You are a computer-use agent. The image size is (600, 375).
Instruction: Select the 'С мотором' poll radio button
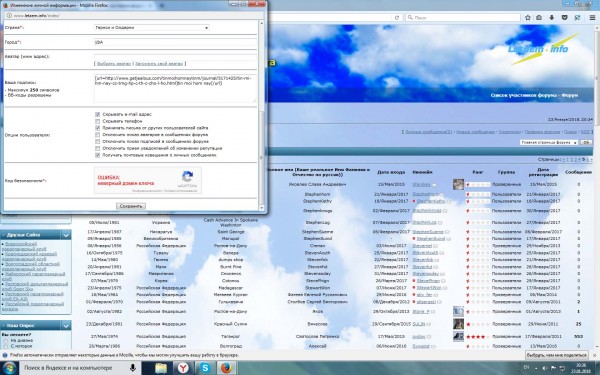[x=5, y=346]
